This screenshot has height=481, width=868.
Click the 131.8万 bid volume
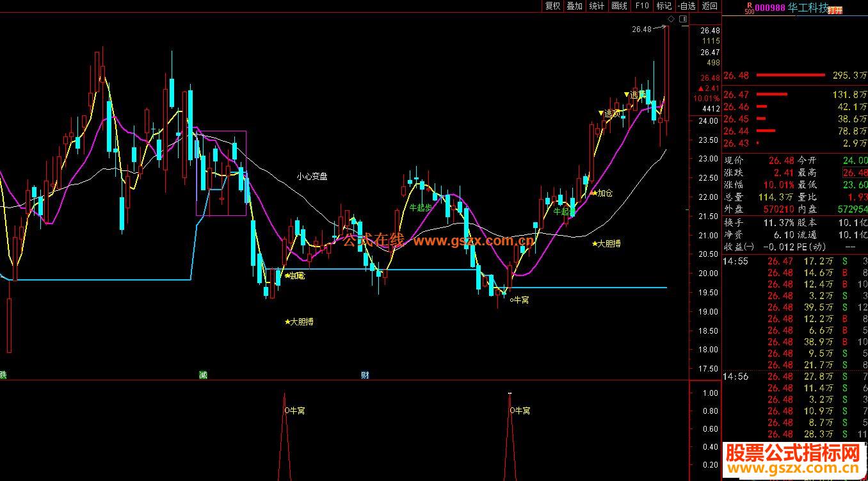click(x=849, y=95)
